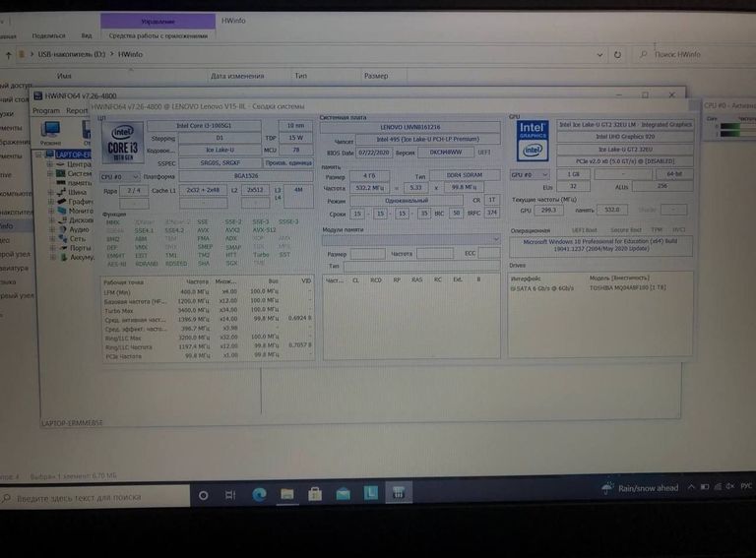Expand the Аудио tree node
The height and width of the screenshot is (558, 756).
coord(49,228)
